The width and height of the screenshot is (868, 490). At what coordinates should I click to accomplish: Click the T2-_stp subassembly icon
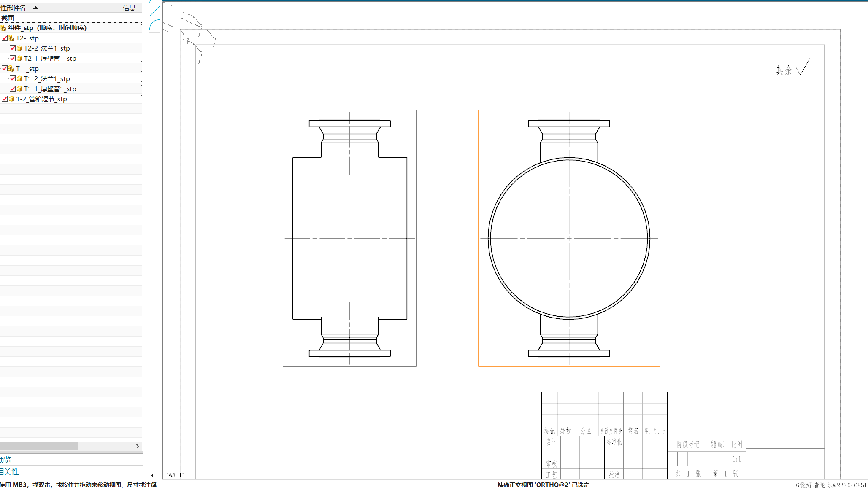11,38
